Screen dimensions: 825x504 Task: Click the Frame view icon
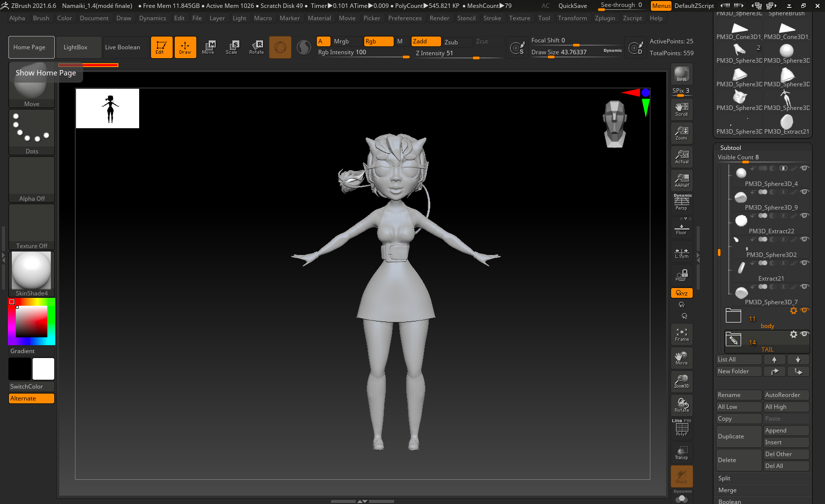[681, 335]
